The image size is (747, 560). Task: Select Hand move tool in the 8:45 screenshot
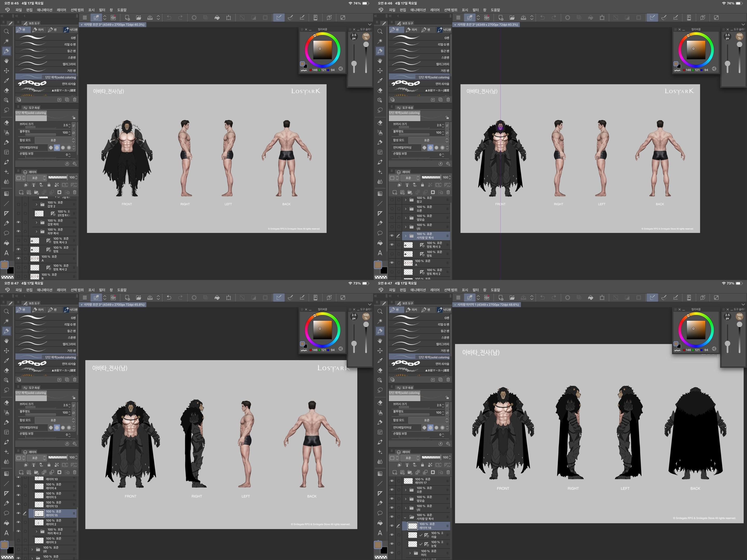[x=6, y=61]
